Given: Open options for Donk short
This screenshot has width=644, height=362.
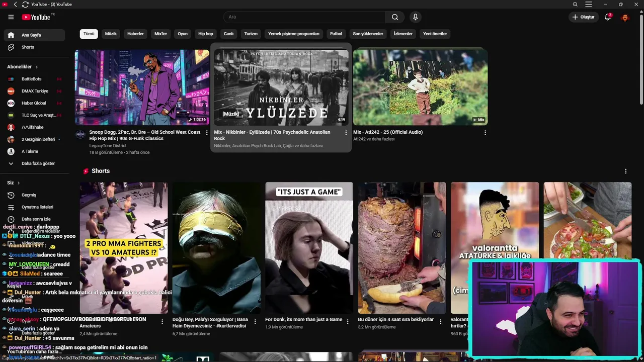Looking at the screenshot, I should coord(348,322).
